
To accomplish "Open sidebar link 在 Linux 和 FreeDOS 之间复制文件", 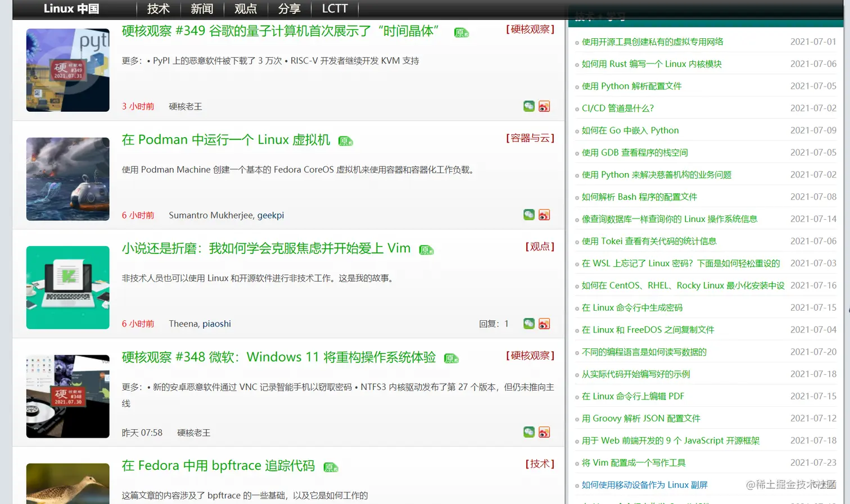I will pyautogui.click(x=648, y=330).
